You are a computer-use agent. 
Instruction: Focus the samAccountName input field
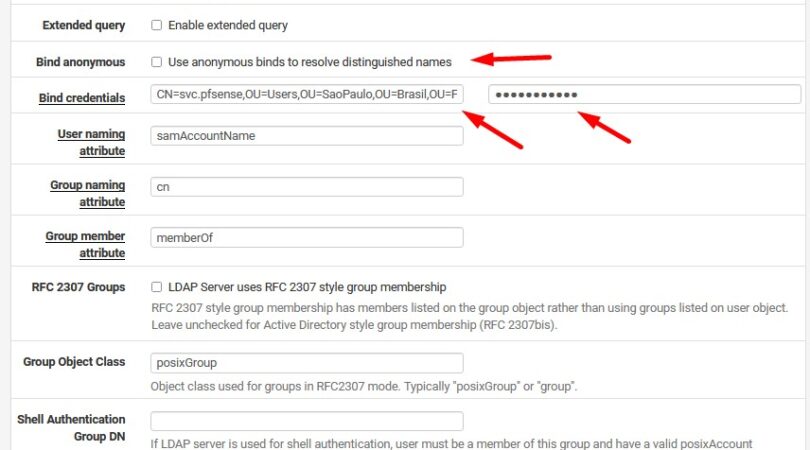point(306,135)
